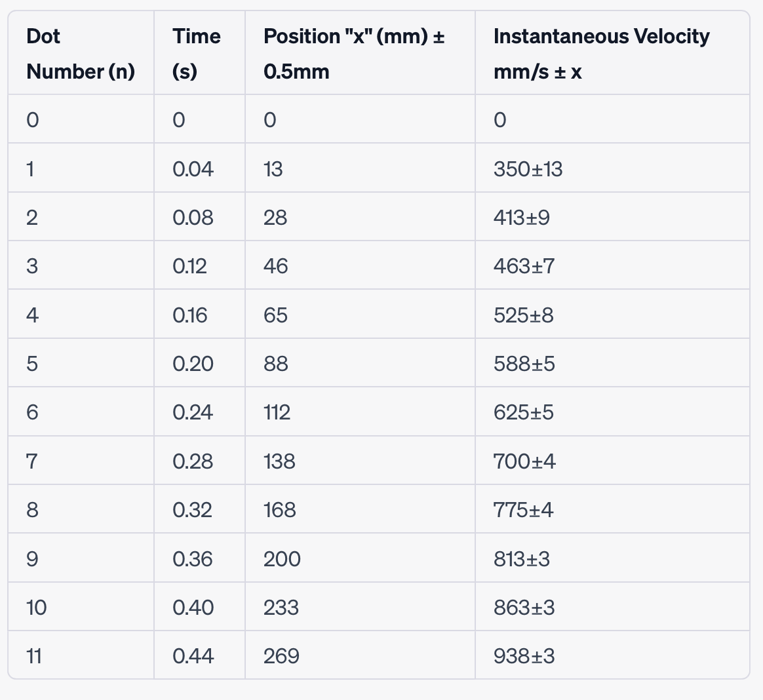Image resolution: width=763 pixels, height=700 pixels.
Task: Click the position cell with value 46
Action: click(276, 266)
